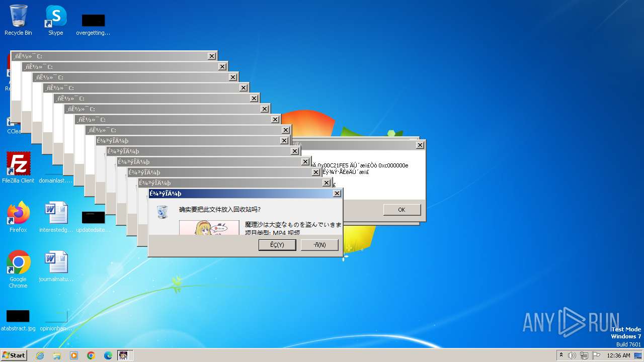
Task: Select the atabstract.jpg image file
Action: coord(18,320)
